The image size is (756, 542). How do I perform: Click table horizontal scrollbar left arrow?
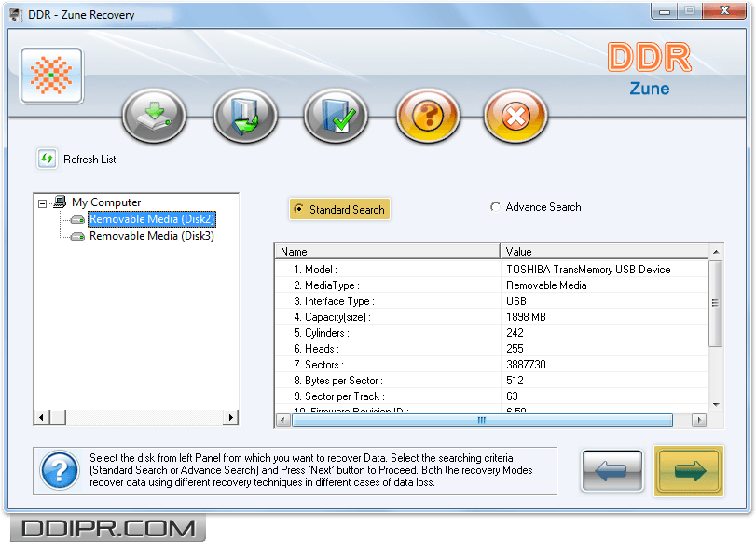pyautogui.click(x=283, y=420)
